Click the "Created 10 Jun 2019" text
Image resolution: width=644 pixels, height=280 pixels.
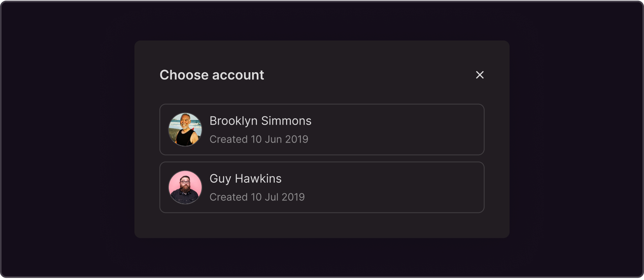pyautogui.click(x=259, y=139)
